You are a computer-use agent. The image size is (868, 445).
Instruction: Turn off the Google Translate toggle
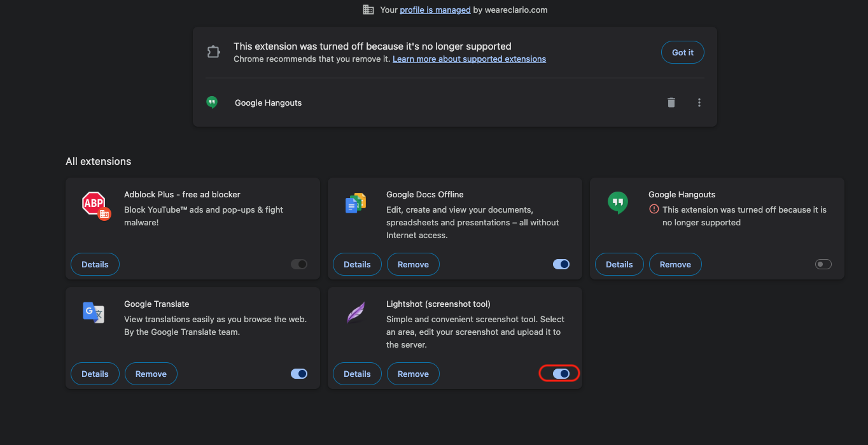299,374
